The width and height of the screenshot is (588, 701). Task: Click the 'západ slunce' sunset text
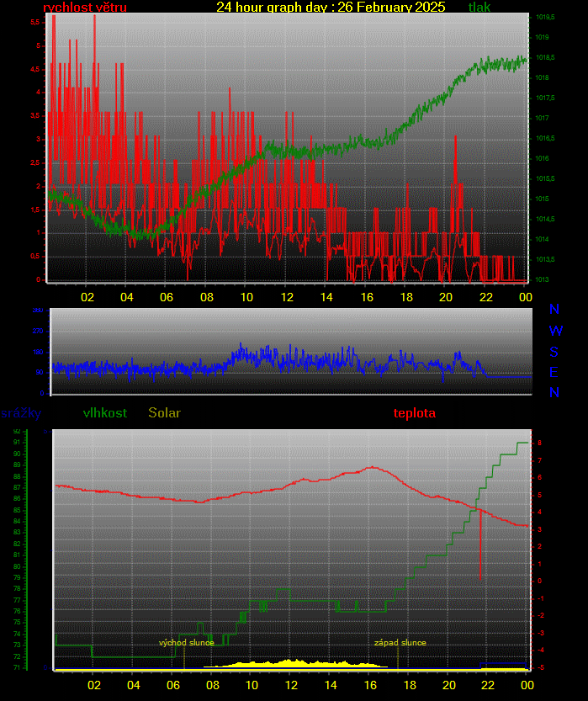pos(400,642)
